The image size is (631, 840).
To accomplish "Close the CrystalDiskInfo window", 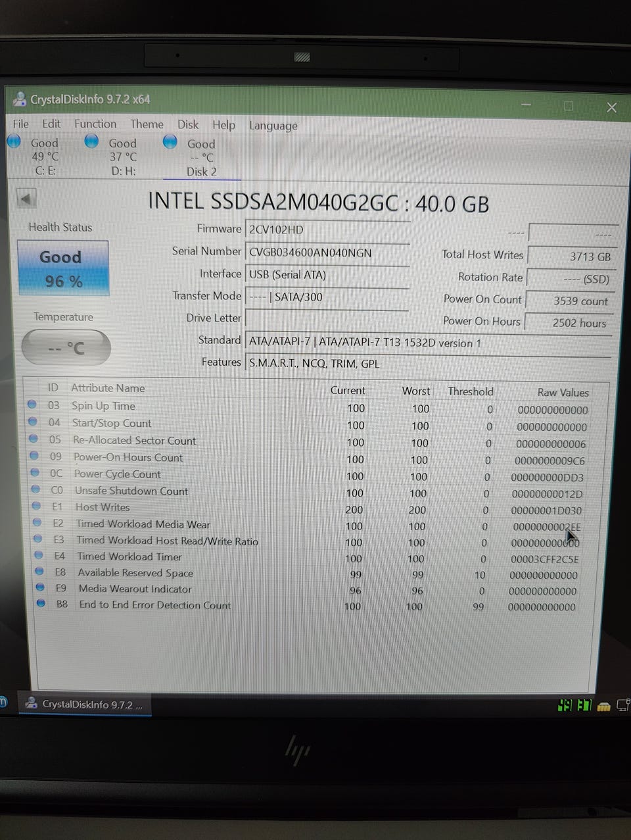I will click(611, 107).
